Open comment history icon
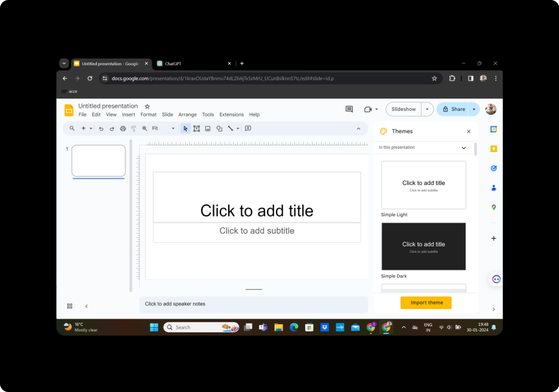 (349, 109)
